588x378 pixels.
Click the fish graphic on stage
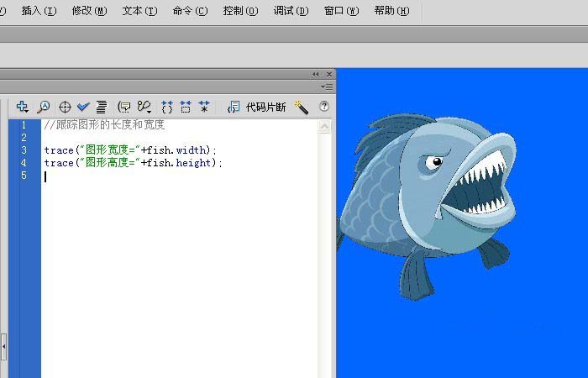pos(428,207)
